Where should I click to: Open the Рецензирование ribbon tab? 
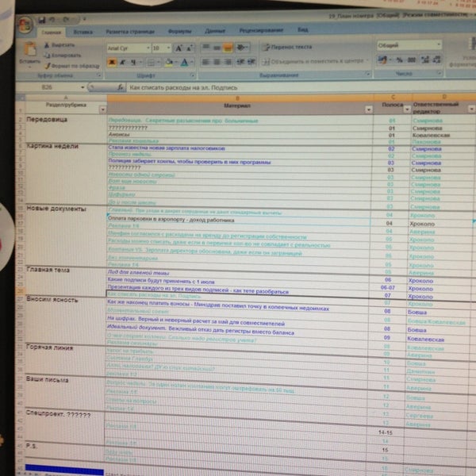click(261, 30)
